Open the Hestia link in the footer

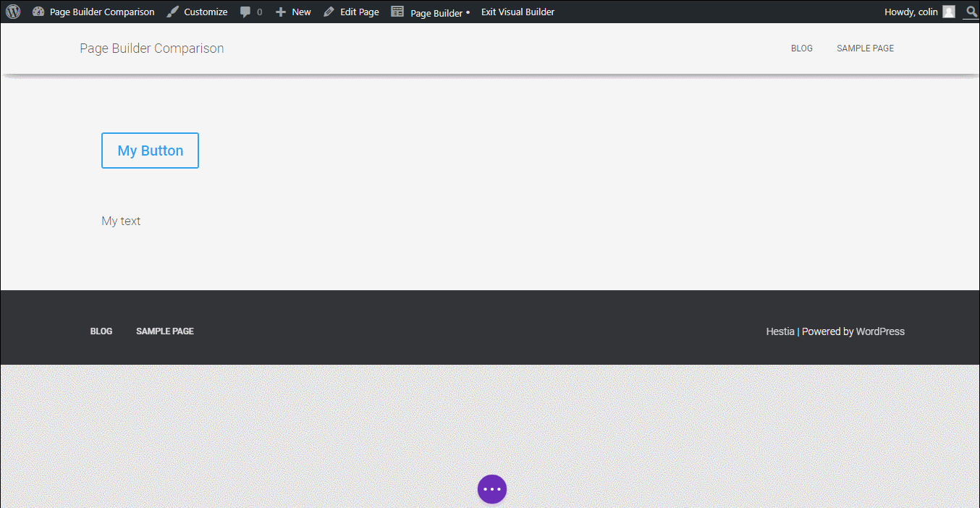(780, 331)
